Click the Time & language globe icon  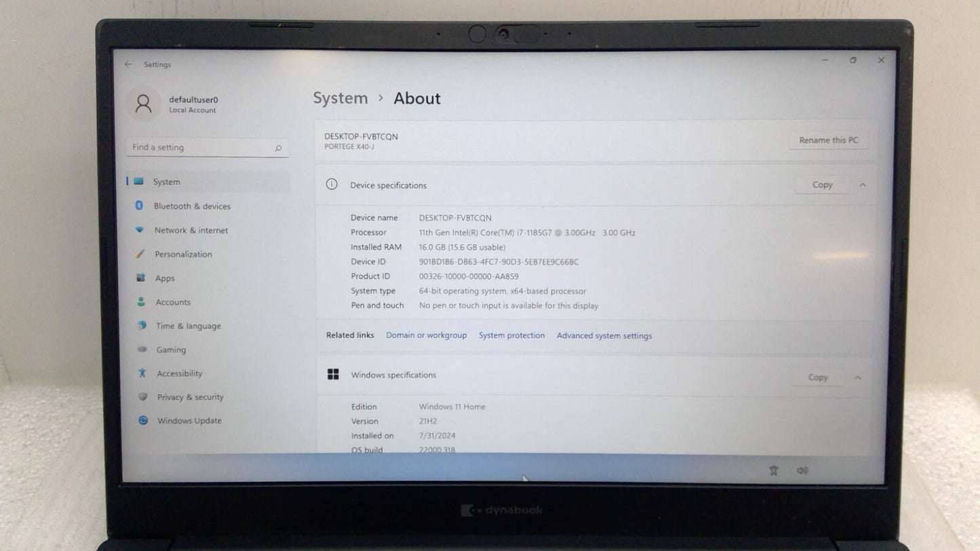[x=142, y=325]
